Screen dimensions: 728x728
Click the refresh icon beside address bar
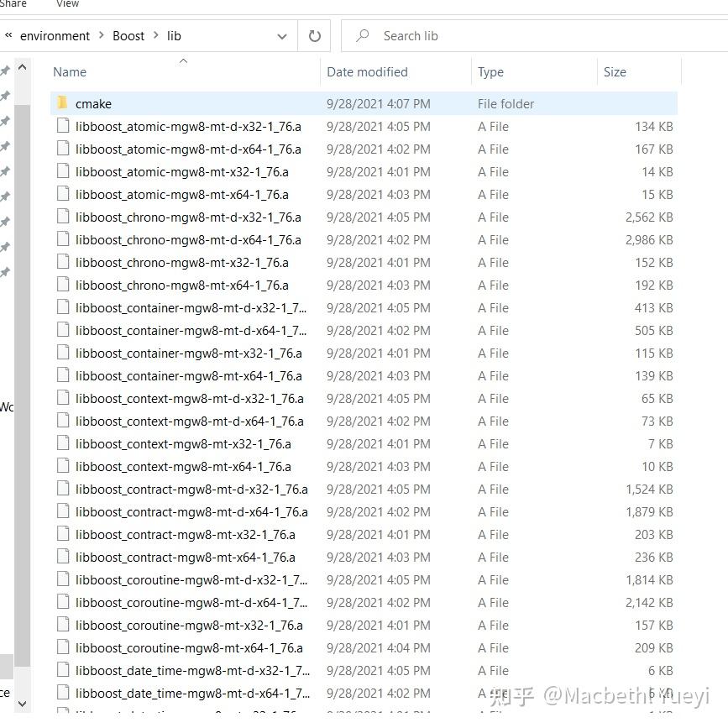[x=314, y=35]
